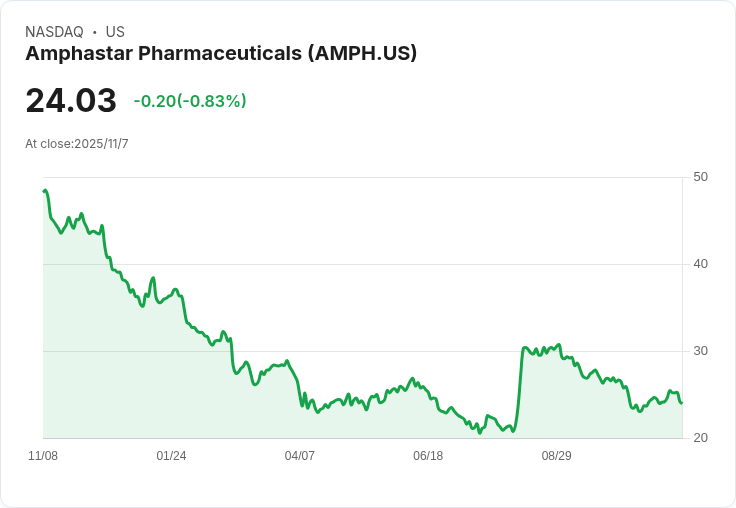Select the 06/18 date on the x-axis
Screen dimensions: 736x508
pos(428,456)
